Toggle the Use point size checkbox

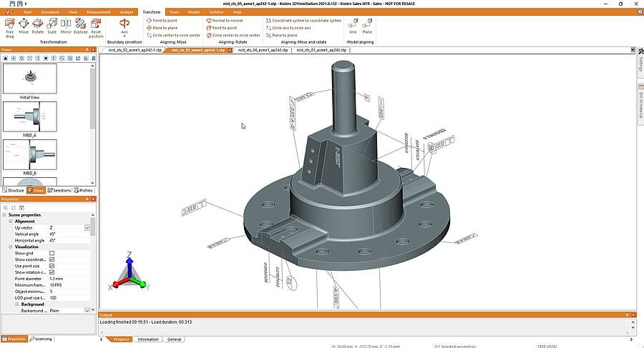(52, 266)
